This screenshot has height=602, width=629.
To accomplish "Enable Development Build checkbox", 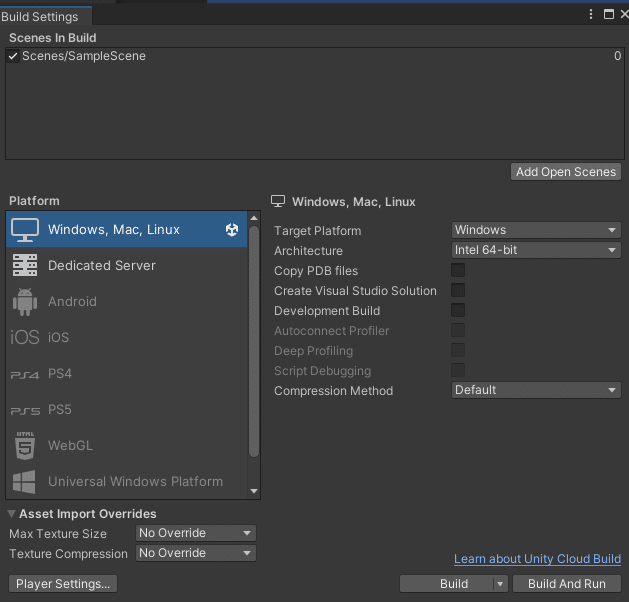I will [458, 310].
